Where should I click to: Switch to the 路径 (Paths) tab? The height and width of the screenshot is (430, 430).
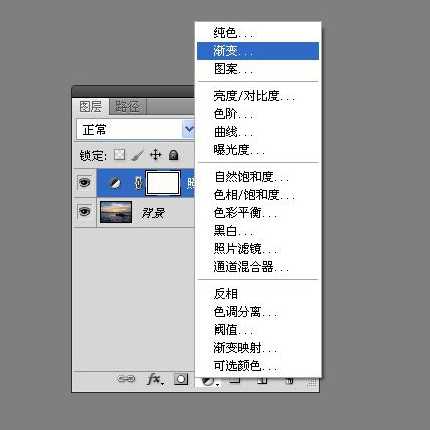tap(127, 107)
